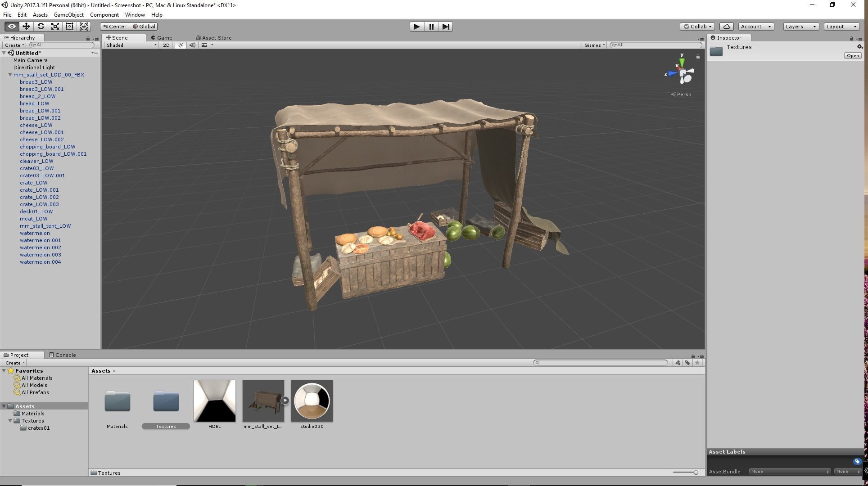Click the Step frame button
This screenshot has width=868, height=486.
tap(445, 27)
